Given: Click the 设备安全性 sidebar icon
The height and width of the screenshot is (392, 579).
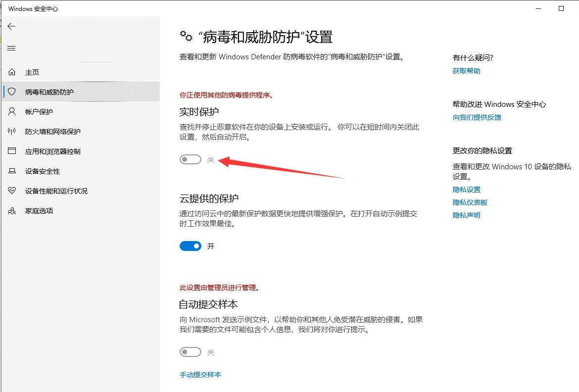Looking at the screenshot, I should click(12, 171).
